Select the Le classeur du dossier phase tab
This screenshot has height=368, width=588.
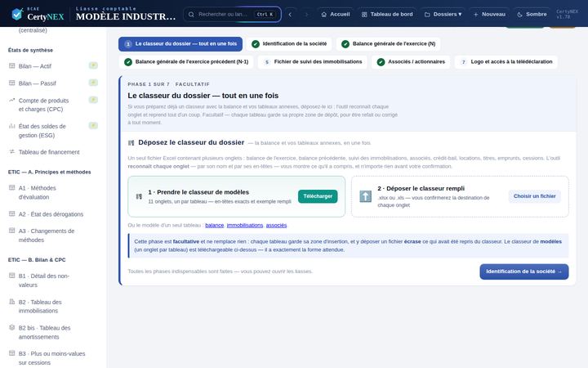coord(180,44)
